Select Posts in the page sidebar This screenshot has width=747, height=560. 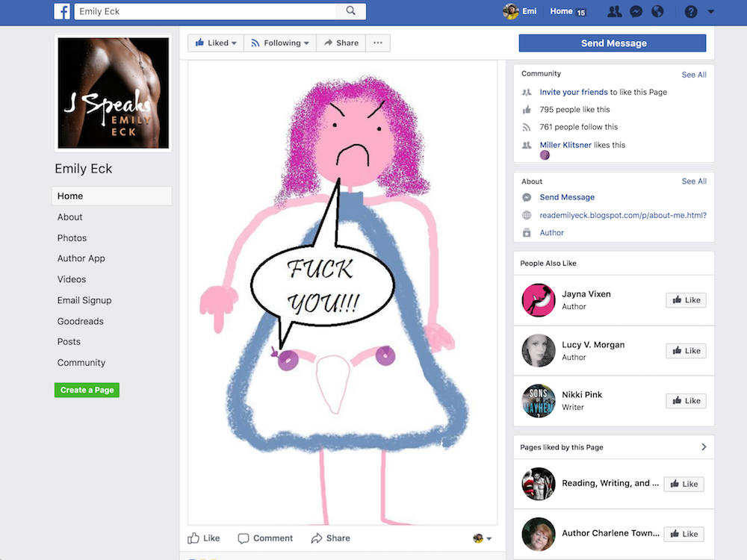(x=69, y=342)
